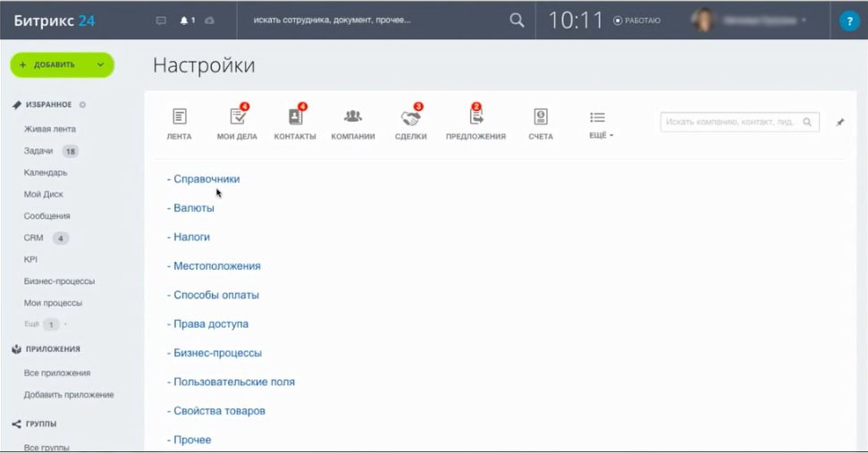Open Бизнес-процессы in left sidebar

point(59,281)
